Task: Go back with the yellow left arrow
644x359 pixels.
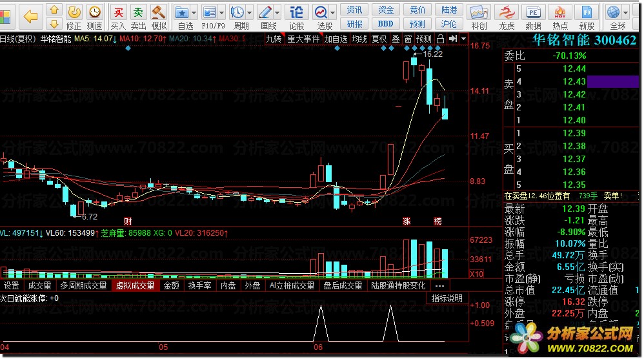Action: click(x=30, y=16)
